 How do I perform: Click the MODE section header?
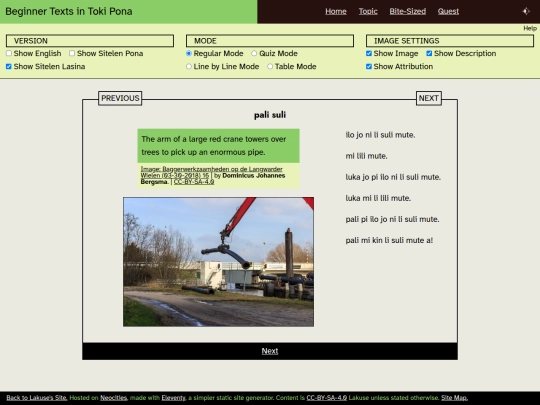tap(270, 41)
